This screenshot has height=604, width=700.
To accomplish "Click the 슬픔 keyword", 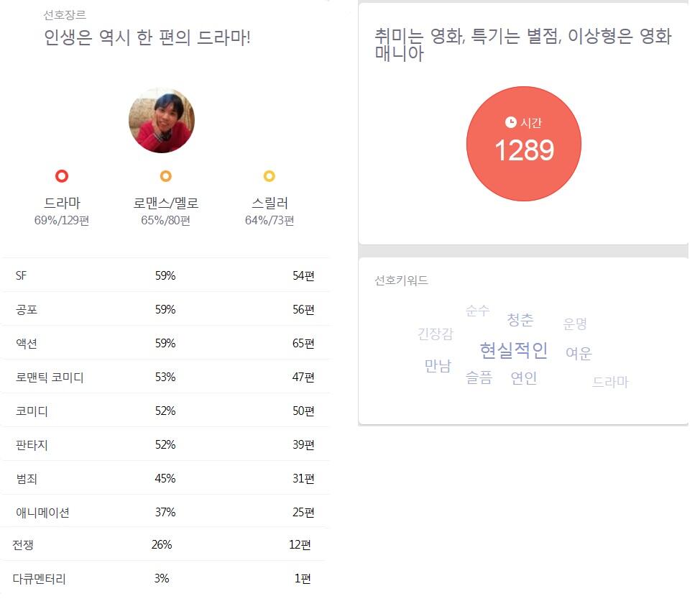I will coord(479,377).
